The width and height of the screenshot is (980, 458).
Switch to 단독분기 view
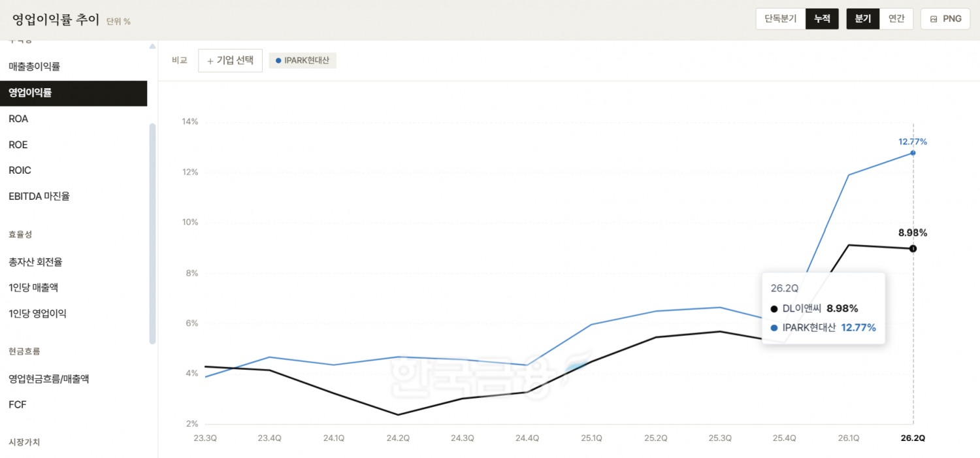781,18
